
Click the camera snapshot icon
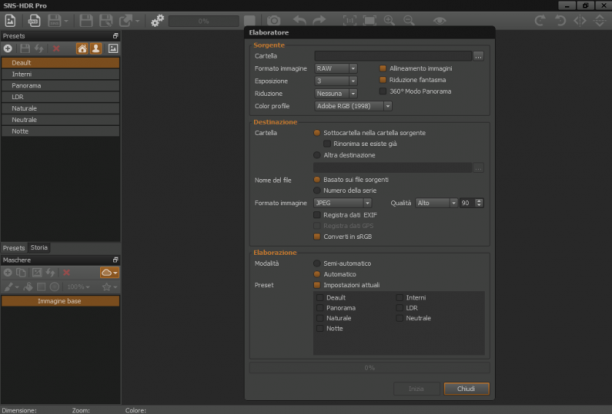[274, 20]
